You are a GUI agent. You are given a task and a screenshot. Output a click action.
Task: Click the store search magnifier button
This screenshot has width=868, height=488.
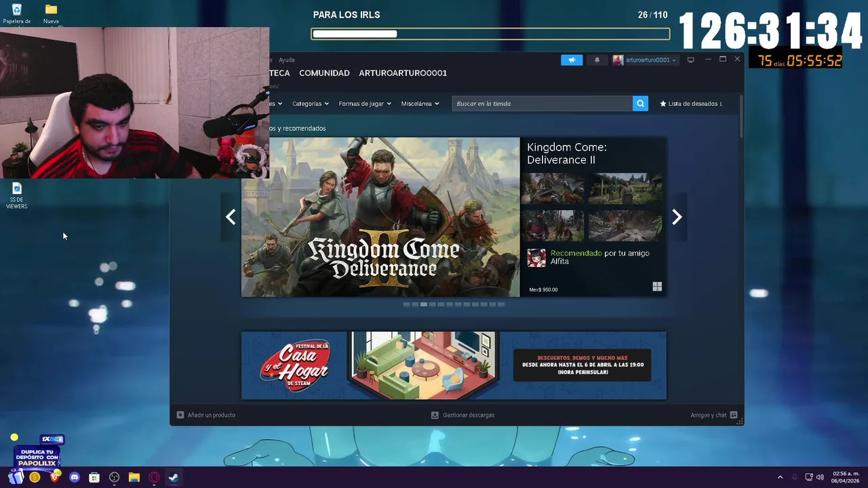(640, 104)
